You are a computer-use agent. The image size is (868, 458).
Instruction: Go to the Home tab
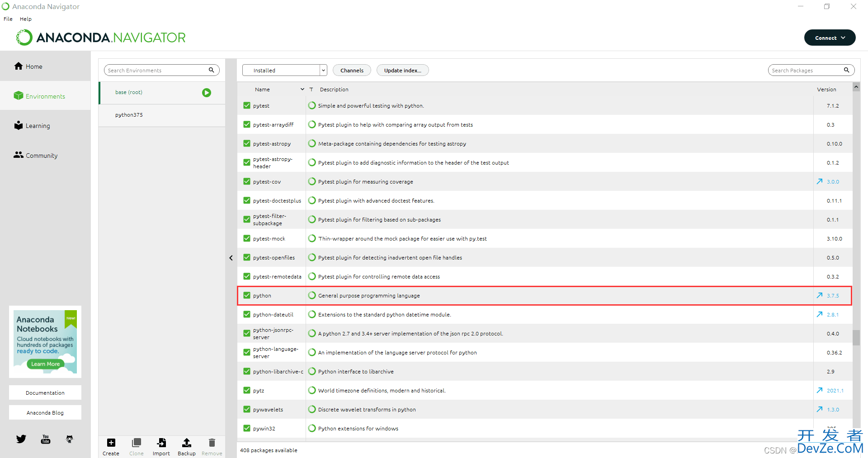click(x=45, y=66)
